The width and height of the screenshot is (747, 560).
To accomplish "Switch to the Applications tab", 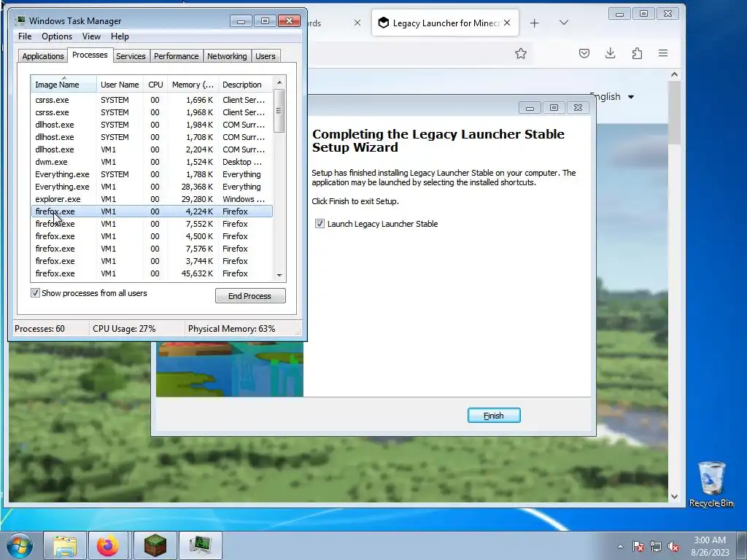I will click(43, 56).
